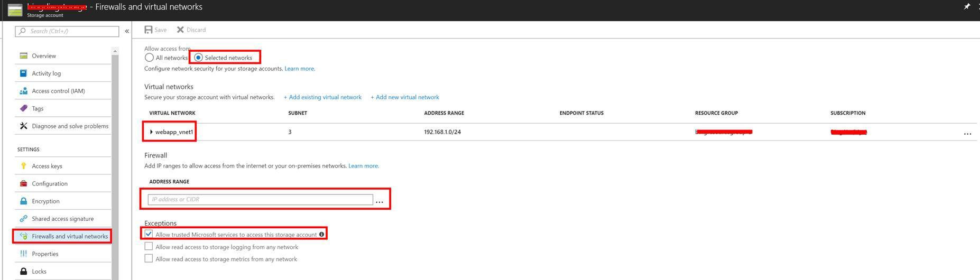Click info icon beside trusted Microsoft services
Screen dimensions: 980x280
pyautogui.click(x=321, y=235)
